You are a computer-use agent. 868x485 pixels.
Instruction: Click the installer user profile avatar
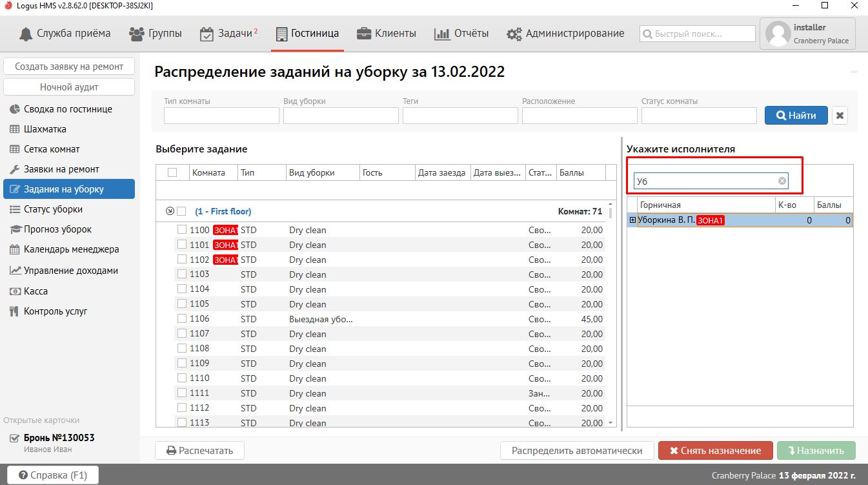[x=778, y=34]
